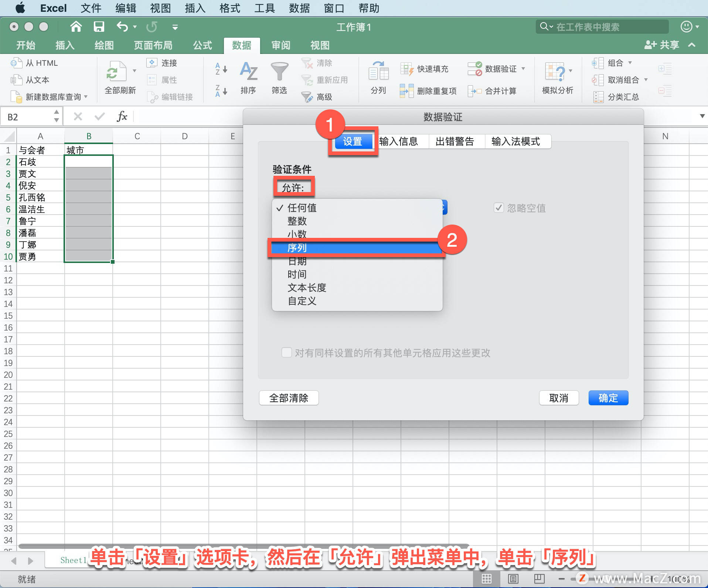Open the 工具 menu in menu bar
The image size is (708, 588).
(x=264, y=8)
